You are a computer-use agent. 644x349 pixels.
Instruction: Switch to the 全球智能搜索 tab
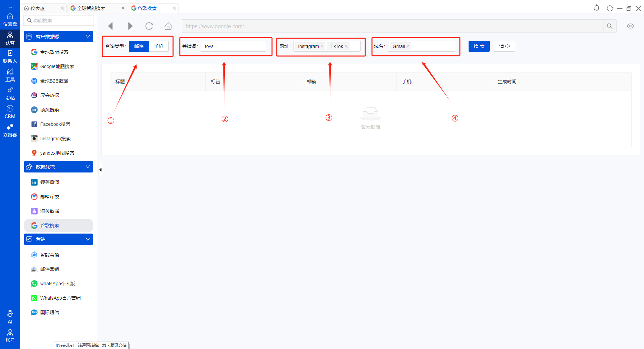pyautogui.click(x=91, y=8)
